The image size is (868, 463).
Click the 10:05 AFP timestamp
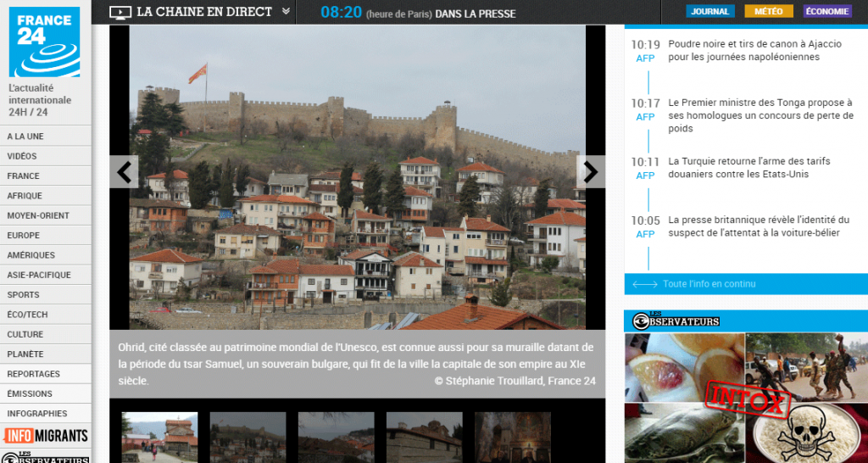[645, 227]
